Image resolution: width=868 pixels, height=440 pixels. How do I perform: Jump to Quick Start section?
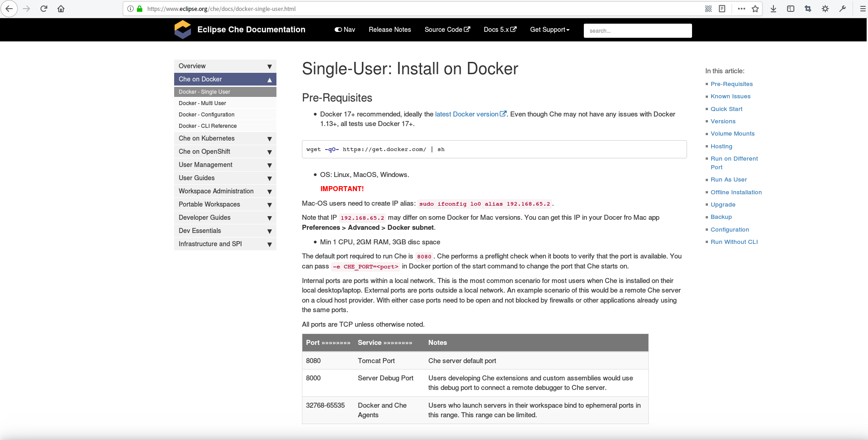tap(726, 109)
